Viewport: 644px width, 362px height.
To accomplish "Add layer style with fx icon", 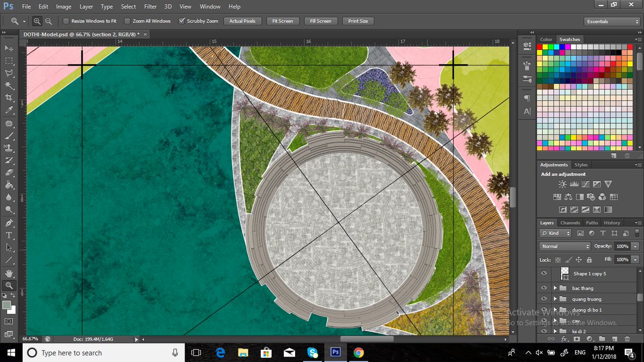I will [x=564, y=339].
